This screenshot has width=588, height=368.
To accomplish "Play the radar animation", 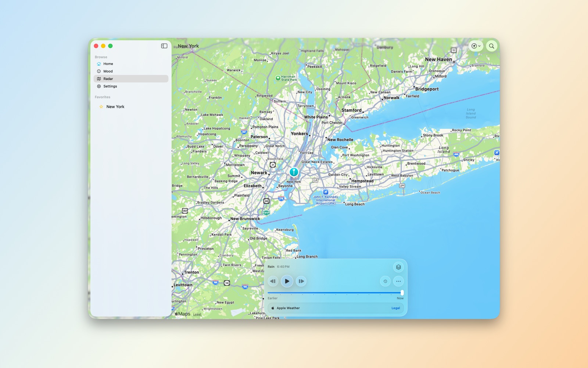I will click(287, 281).
